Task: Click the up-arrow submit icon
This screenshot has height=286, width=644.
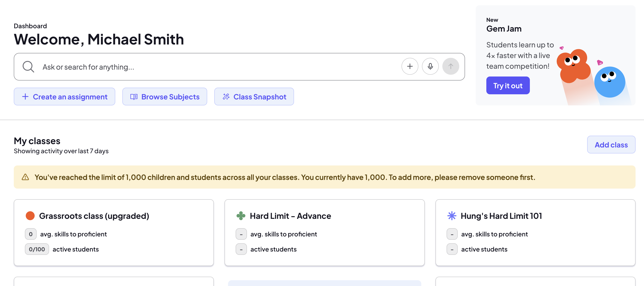Action: point(451,66)
